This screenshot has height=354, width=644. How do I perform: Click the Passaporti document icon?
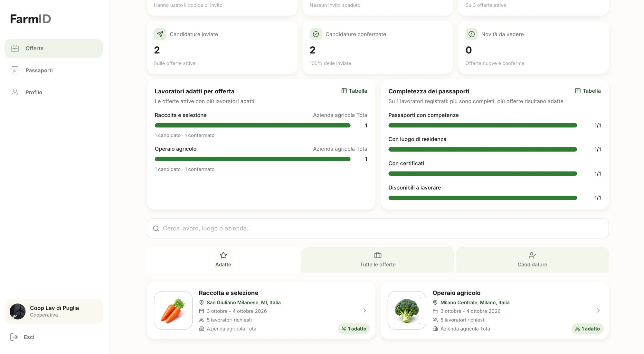[x=15, y=70]
